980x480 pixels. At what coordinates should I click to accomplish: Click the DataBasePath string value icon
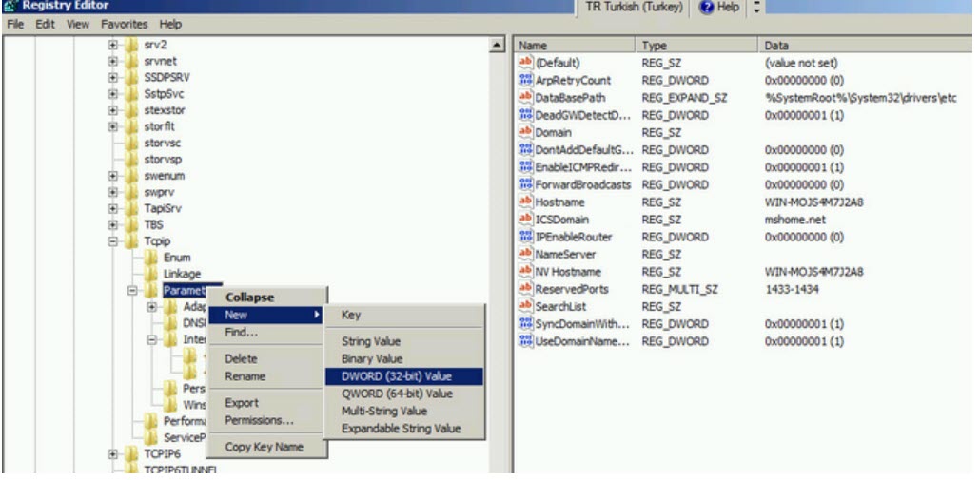point(525,98)
